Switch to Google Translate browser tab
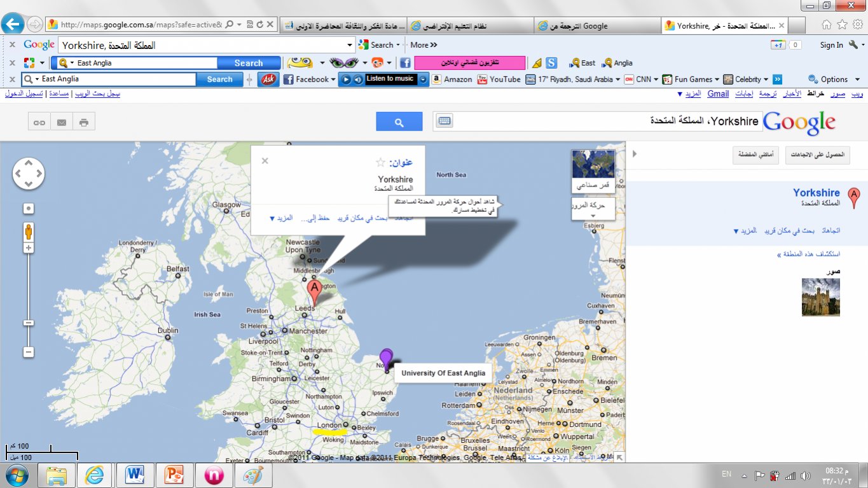The image size is (868, 488). [596, 25]
